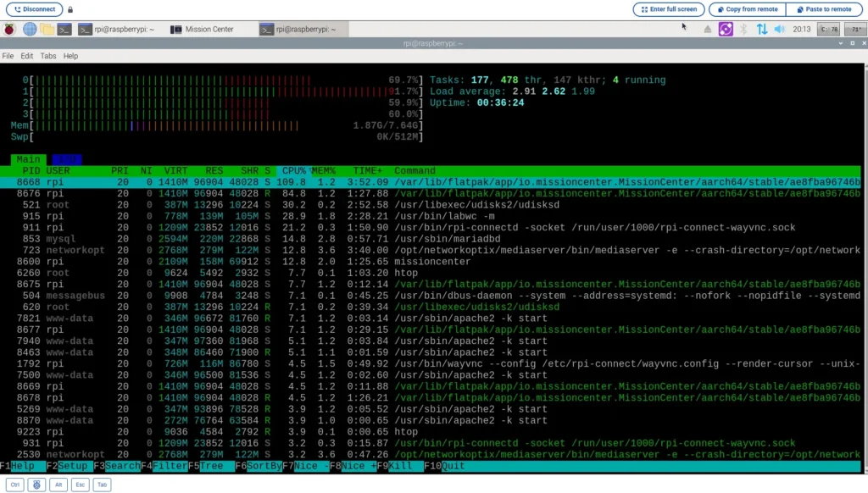Switch to the htop I/O tab
The image size is (868, 493).
[66, 159]
